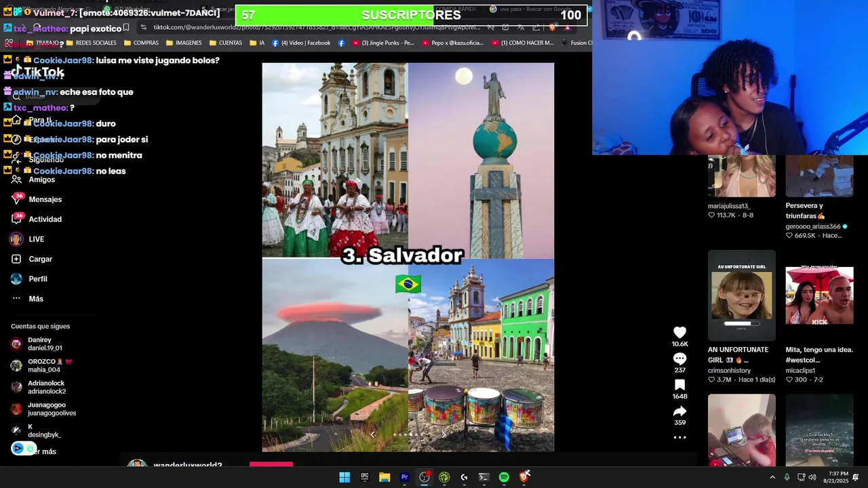The width and height of the screenshot is (868, 488).
Task: Click the microphone tray icon
Action: coord(787,477)
